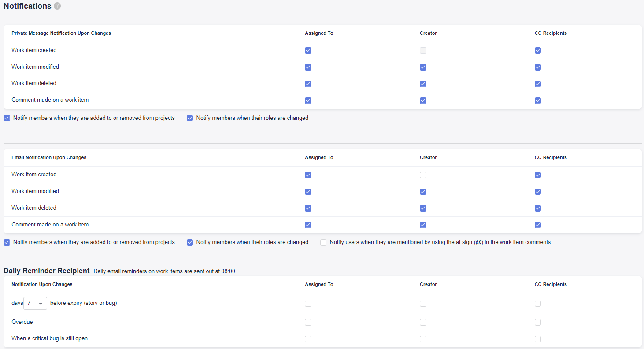Disable email notify when added to or removed from projects
The height and width of the screenshot is (349, 644).
click(7, 242)
